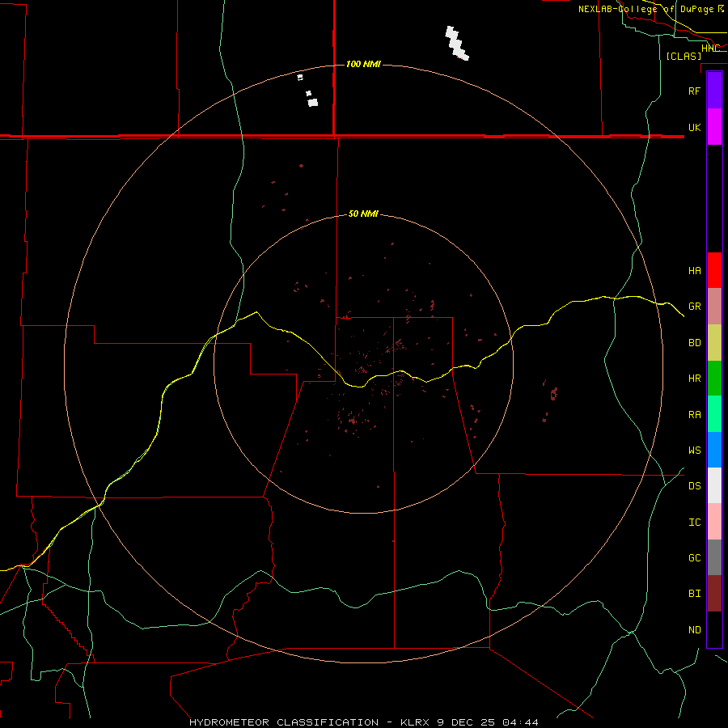This screenshot has height=728, width=728.
Task: Click the dark red echo blob east of the 50 NMI ring
Action: [553, 394]
